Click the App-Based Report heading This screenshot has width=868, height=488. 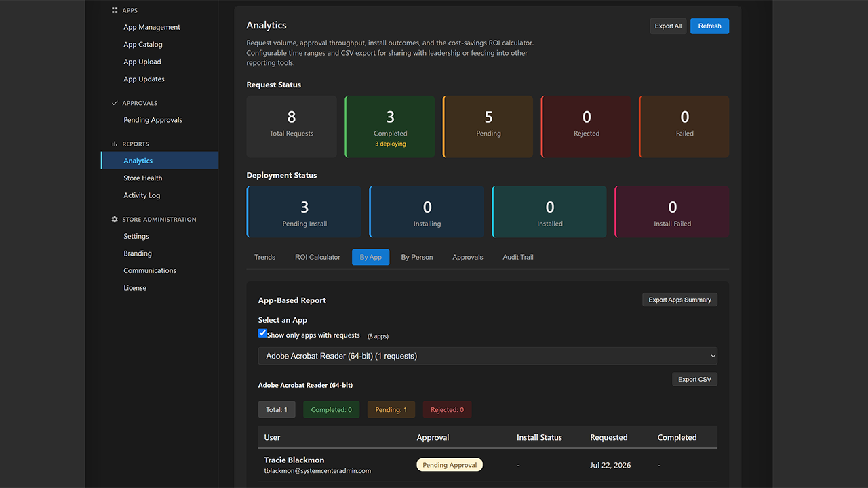(292, 300)
